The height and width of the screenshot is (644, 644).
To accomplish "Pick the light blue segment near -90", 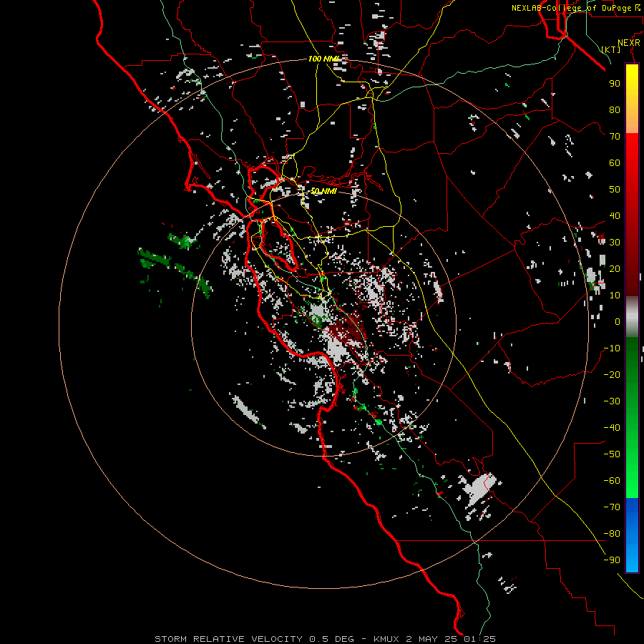I will point(632,559).
